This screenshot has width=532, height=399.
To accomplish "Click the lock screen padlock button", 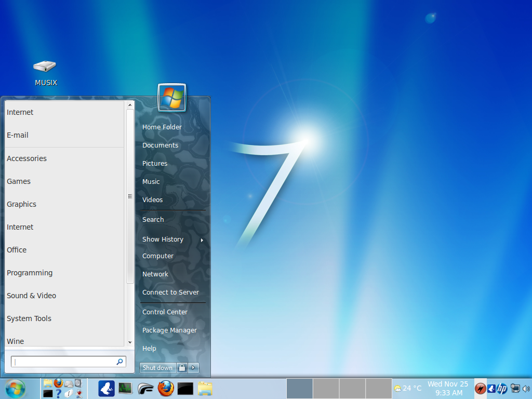I will (x=182, y=368).
